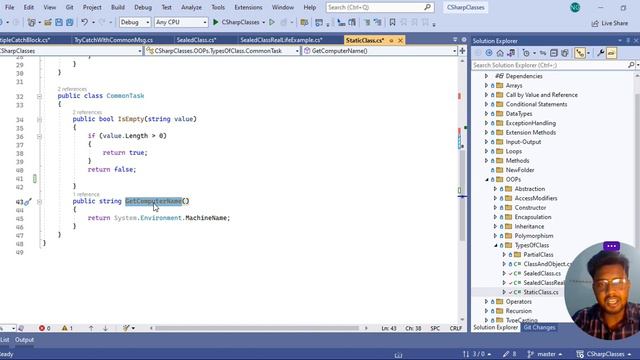Viewport: 640px width, 360px height.
Task: Open the File menu
Action: tap(9, 7)
